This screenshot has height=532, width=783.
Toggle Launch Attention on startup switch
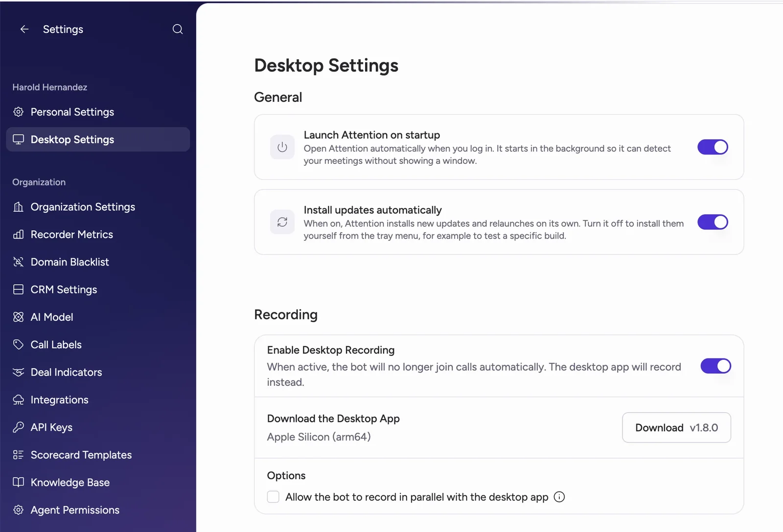pyautogui.click(x=713, y=147)
